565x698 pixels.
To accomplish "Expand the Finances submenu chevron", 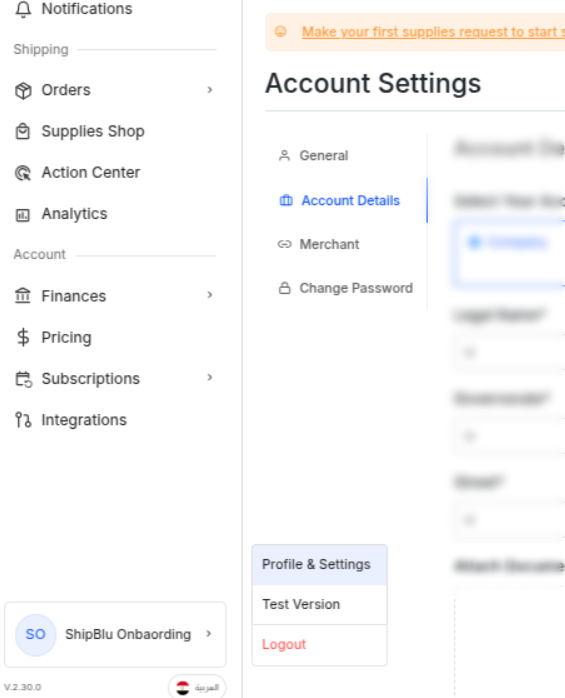I will 210,295.
